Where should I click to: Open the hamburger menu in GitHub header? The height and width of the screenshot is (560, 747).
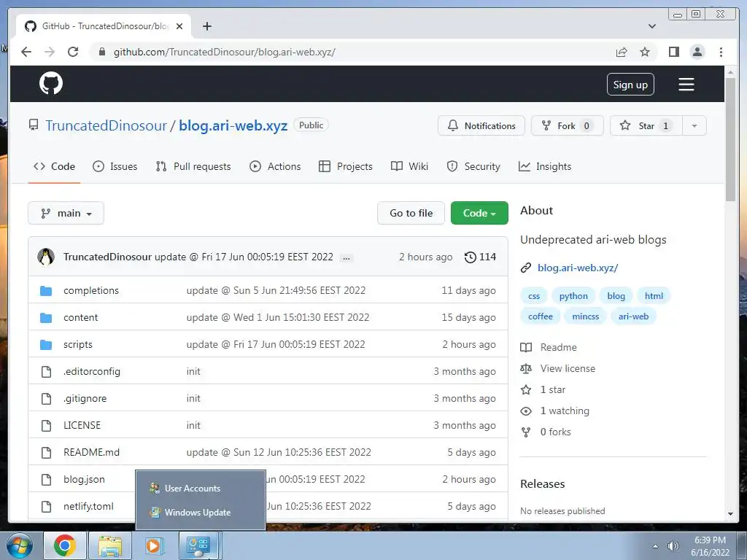[x=686, y=85]
